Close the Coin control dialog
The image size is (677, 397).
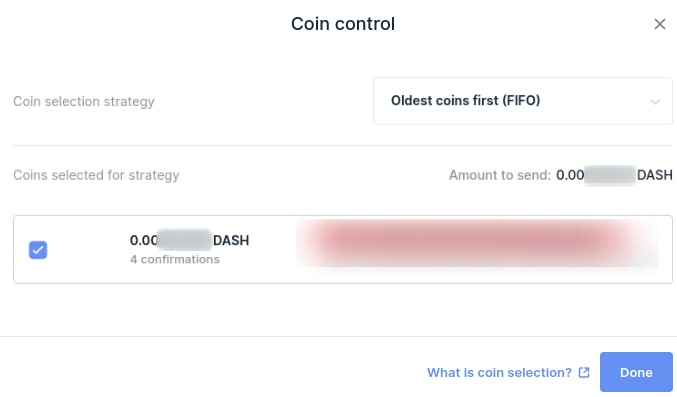[659, 24]
